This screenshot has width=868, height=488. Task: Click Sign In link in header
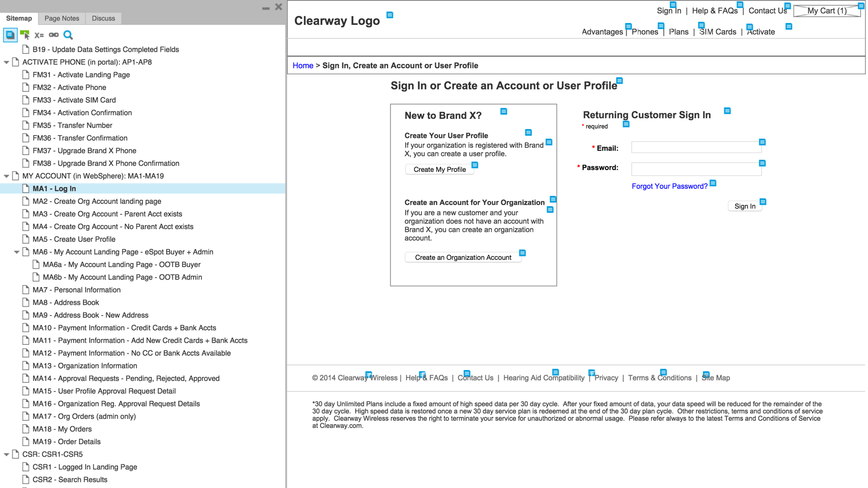[x=669, y=11]
